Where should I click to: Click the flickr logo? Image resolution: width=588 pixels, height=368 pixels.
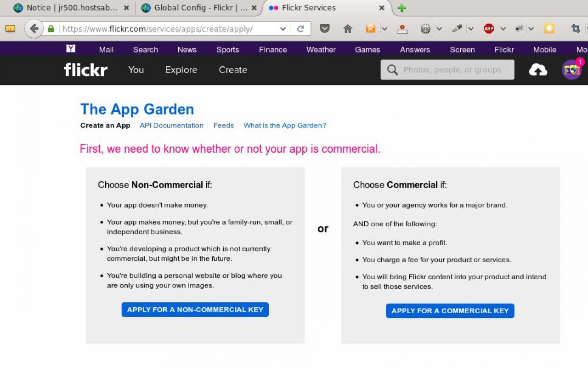tap(85, 70)
